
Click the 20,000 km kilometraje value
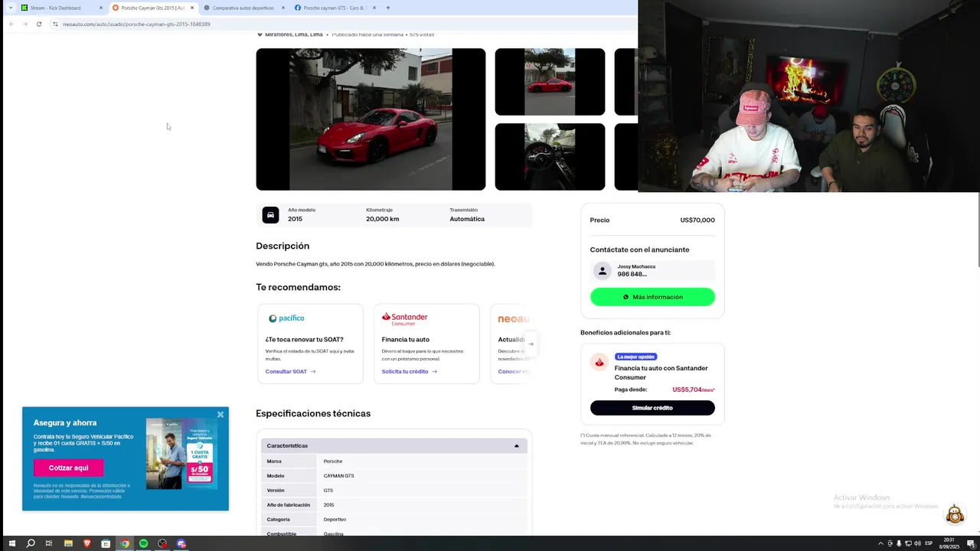[x=382, y=219]
